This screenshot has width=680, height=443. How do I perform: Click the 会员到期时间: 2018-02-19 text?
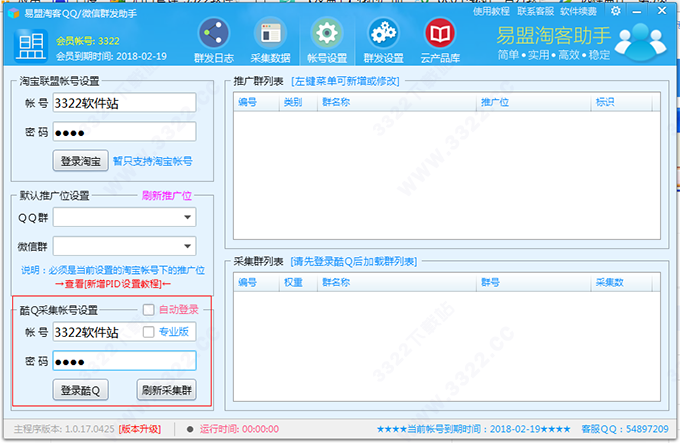click(x=111, y=56)
